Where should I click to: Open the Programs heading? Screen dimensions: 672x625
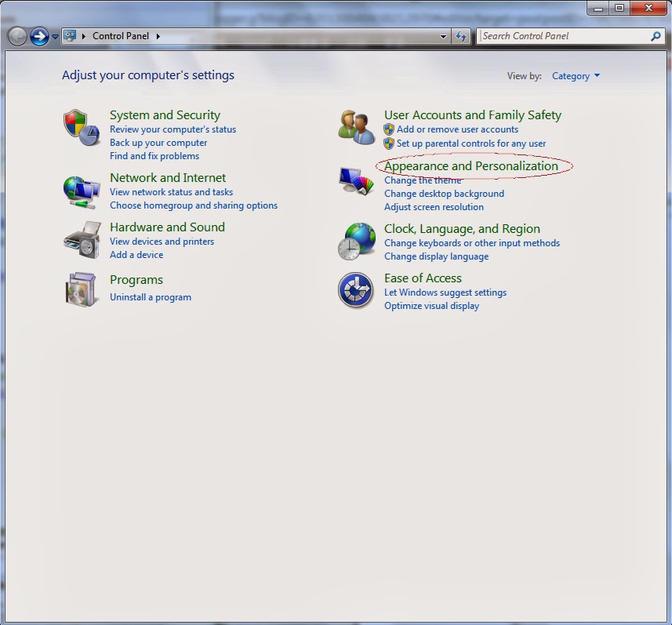[x=136, y=280]
